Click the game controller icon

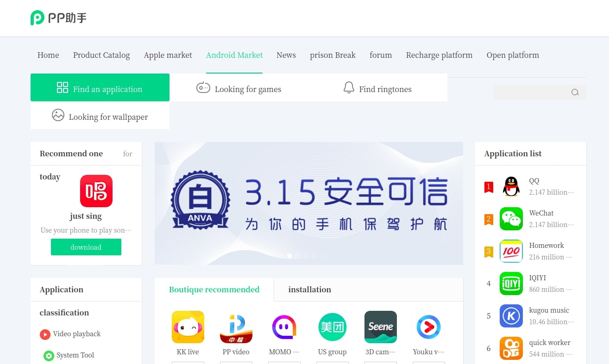click(203, 87)
